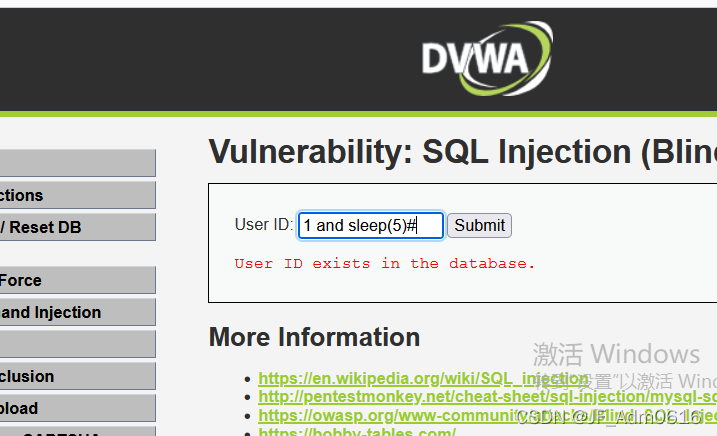This screenshot has width=717, height=436.
Task: Open the bobby-tables.com link
Action: coord(357,431)
